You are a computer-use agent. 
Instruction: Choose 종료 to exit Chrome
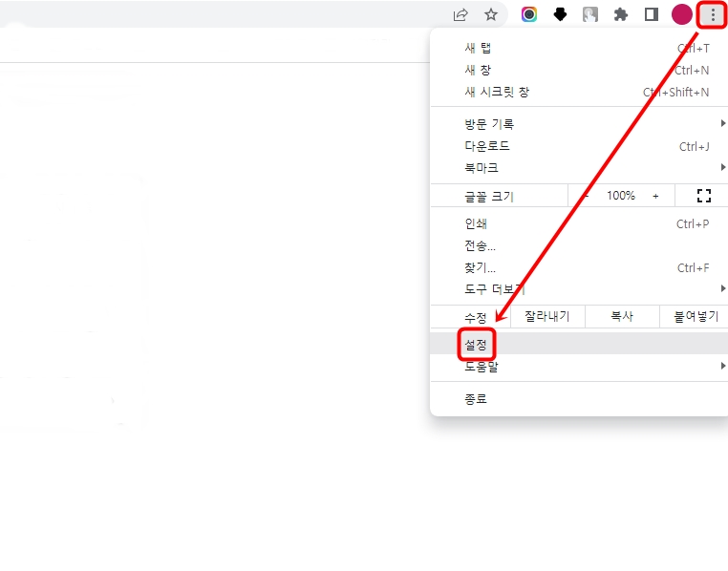pyautogui.click(x=579, y=398)
